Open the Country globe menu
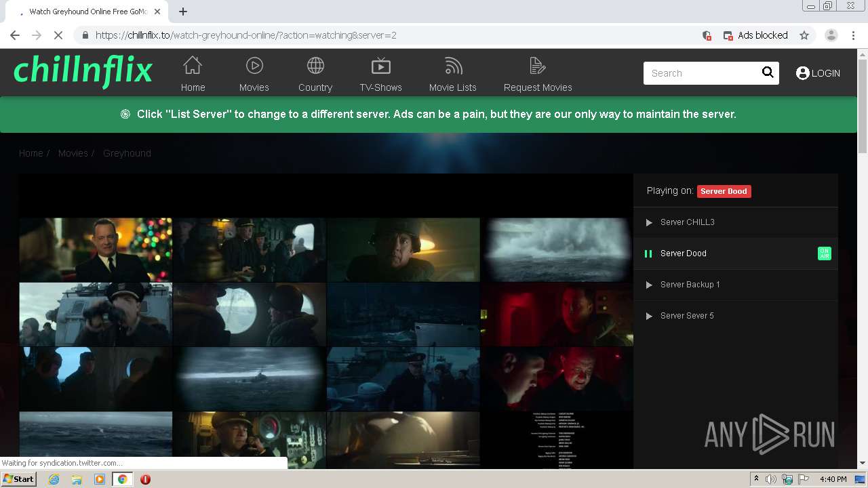 pos(315,66)
